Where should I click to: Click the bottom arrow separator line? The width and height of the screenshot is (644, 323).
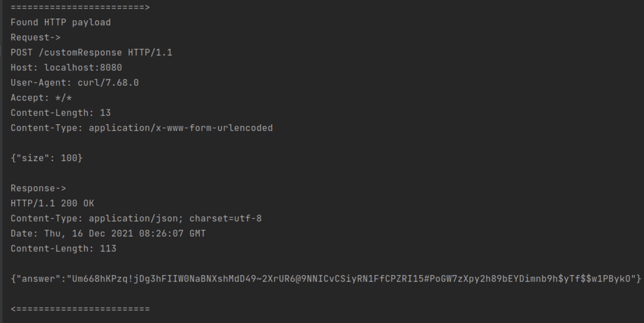(x=80, y=309)
